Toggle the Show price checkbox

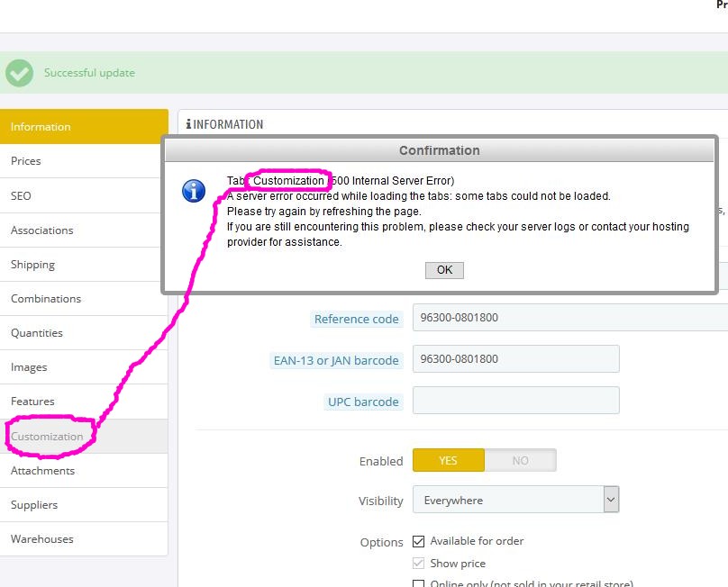coord(418,564)
